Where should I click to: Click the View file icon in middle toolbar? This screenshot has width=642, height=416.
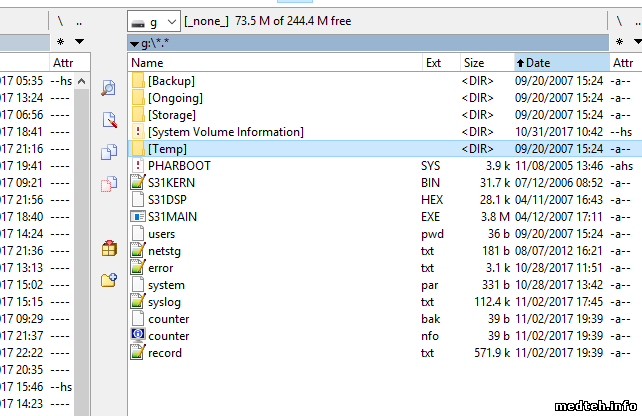pyautogui.click(x=109, y=88)
